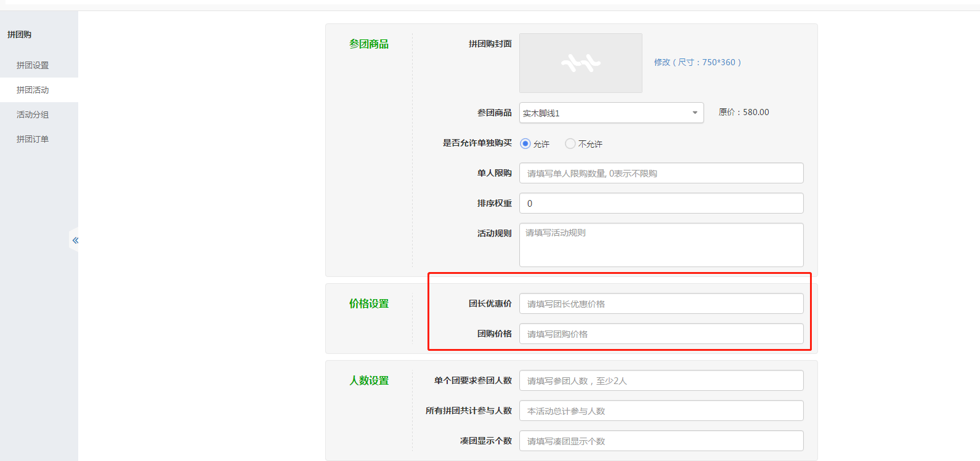The image size is (980, 461).
Task: Click the 团购价格 input field
Action: pos(661,334)
